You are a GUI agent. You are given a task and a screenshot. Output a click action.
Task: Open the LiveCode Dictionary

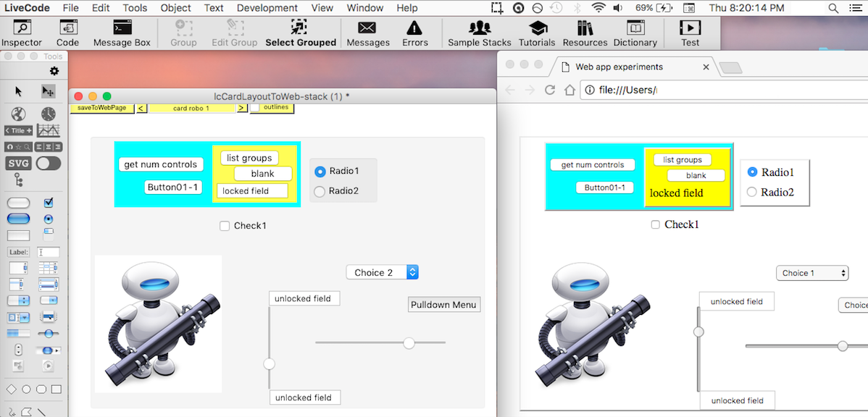pos(635,33)
